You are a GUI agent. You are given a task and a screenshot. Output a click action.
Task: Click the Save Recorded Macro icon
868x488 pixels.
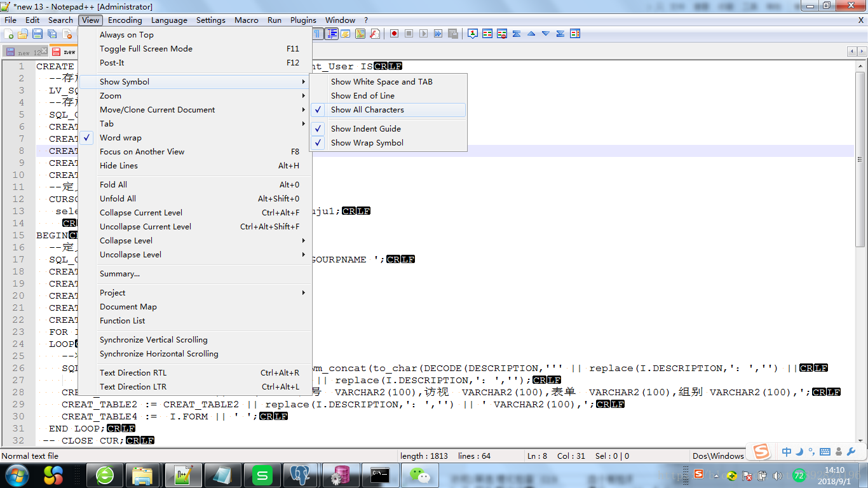point(452,34)
